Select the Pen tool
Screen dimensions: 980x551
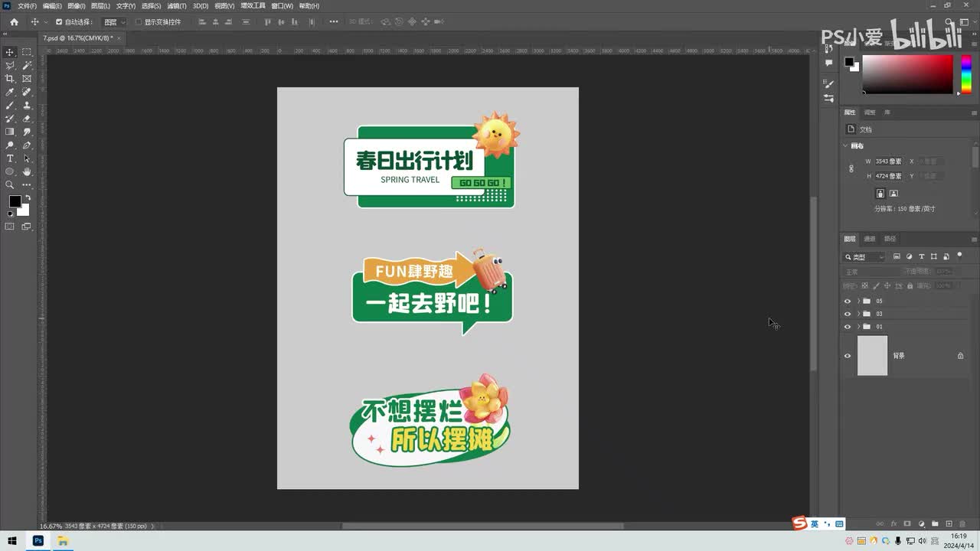(27, 145)
